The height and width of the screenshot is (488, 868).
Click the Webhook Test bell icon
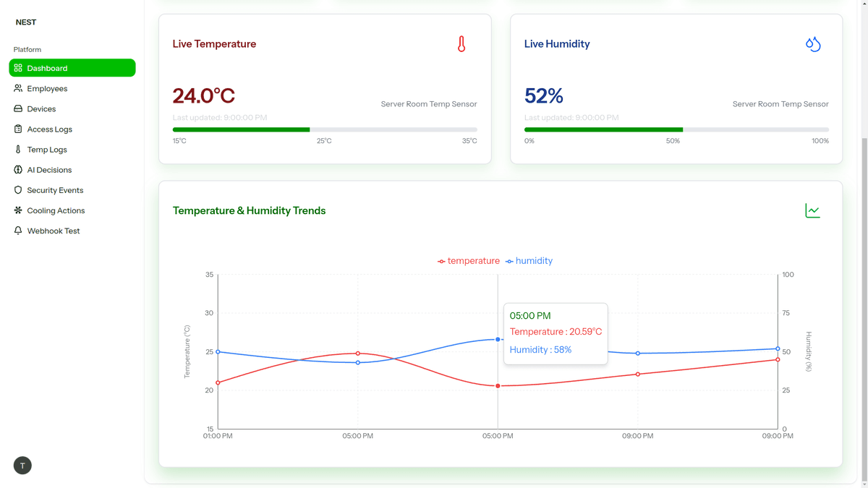tap(18, 231)
